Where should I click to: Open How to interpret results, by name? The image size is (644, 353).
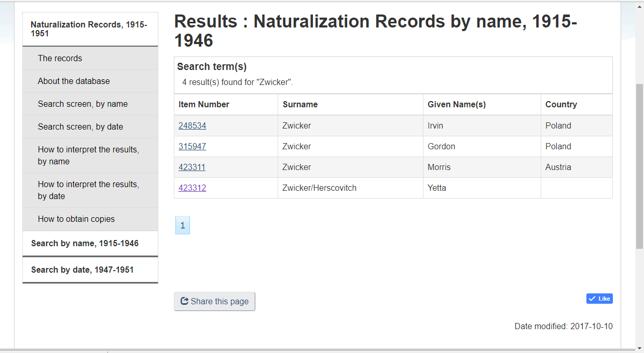(88, 155)
